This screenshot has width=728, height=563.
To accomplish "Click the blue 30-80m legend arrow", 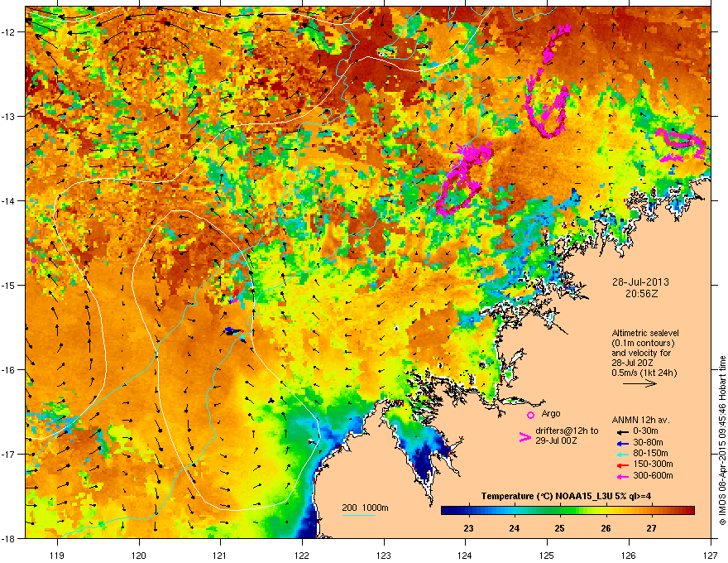I will [x=621, y=443].
